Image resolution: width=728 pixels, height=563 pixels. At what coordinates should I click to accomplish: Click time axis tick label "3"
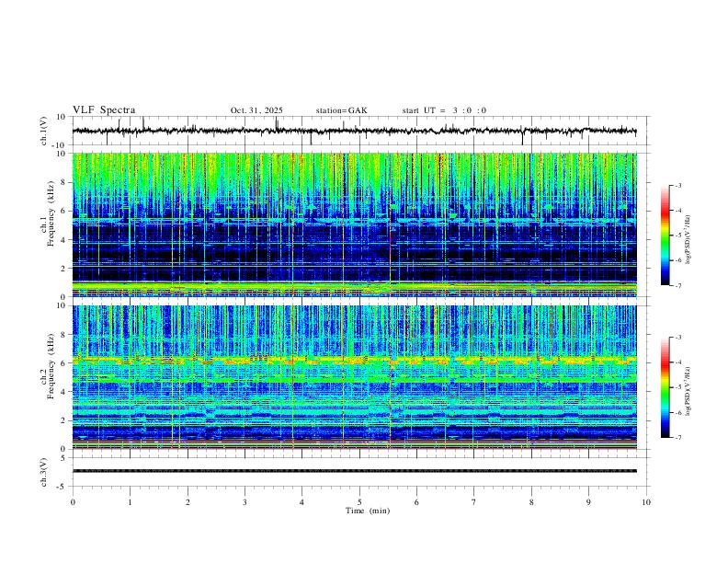[245, 502]
